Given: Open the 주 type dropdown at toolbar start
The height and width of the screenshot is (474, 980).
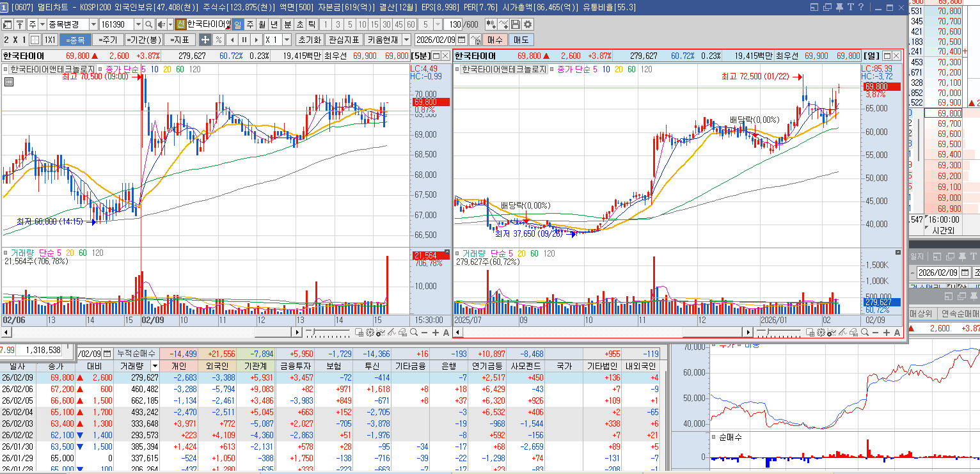Looking at the screenshot, I should click(43, 24).
